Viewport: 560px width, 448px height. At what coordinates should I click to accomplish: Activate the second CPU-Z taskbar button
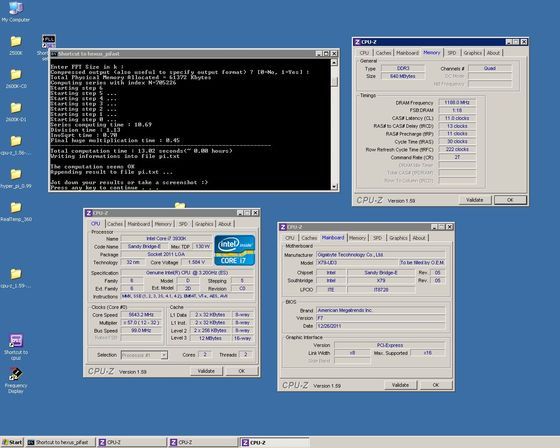[202, 442]
